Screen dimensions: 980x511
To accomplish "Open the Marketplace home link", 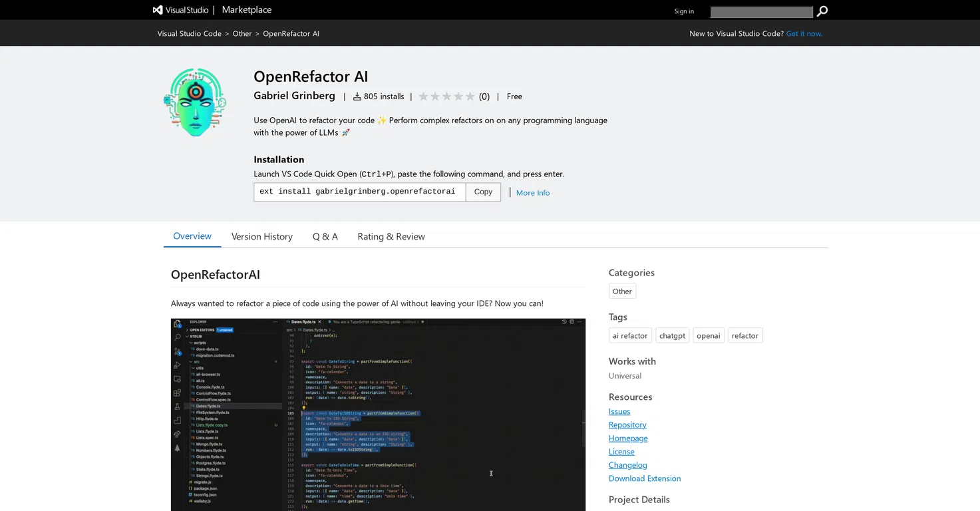I will click(x=246, y=10).
